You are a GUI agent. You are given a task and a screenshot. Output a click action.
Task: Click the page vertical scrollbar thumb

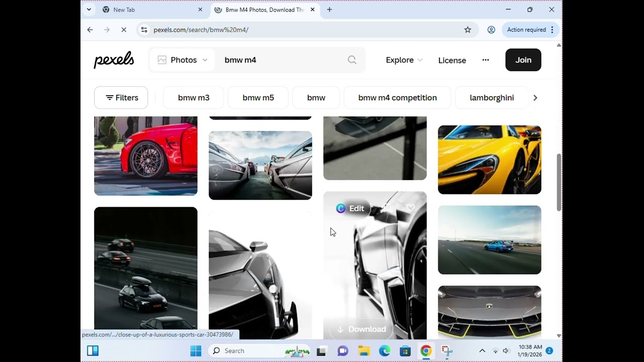558,182
